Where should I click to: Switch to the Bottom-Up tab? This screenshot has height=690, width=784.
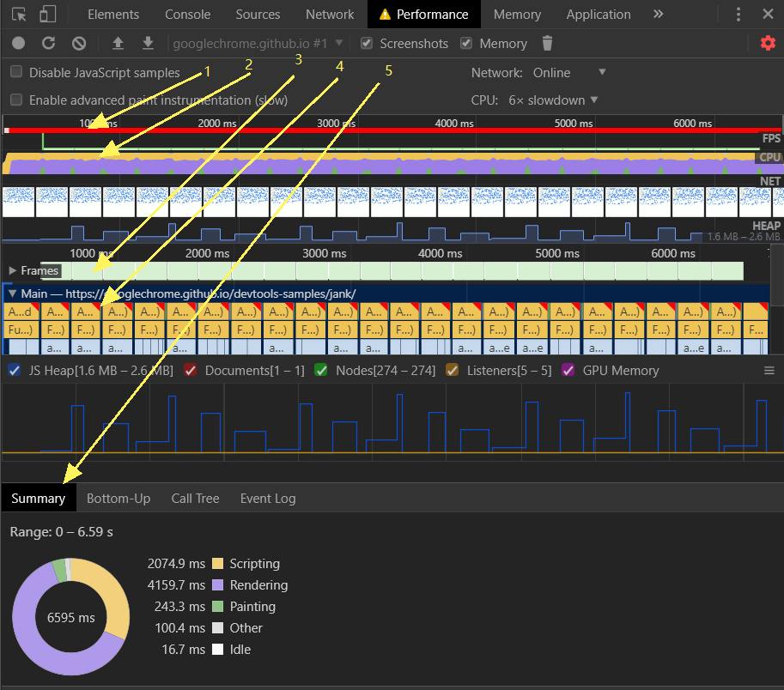pos(119,499)
